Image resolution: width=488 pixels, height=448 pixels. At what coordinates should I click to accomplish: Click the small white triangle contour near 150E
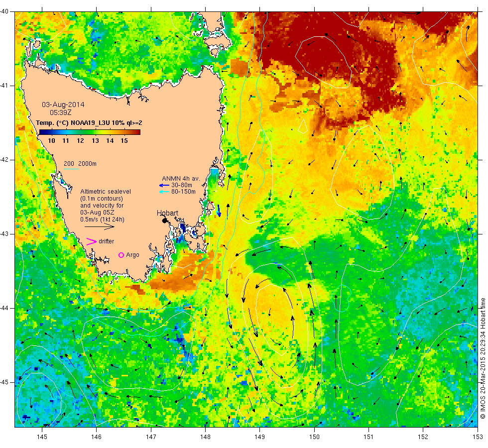click(x=303, y=126)
